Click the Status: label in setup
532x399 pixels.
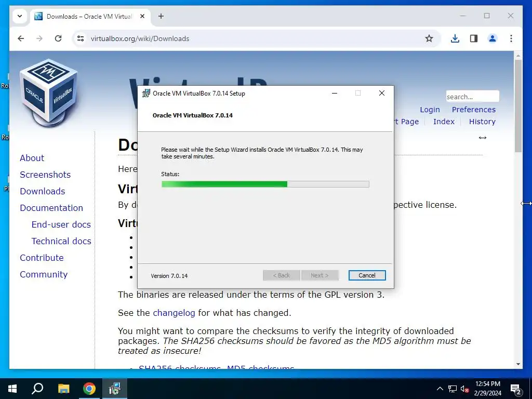(170, 174)
